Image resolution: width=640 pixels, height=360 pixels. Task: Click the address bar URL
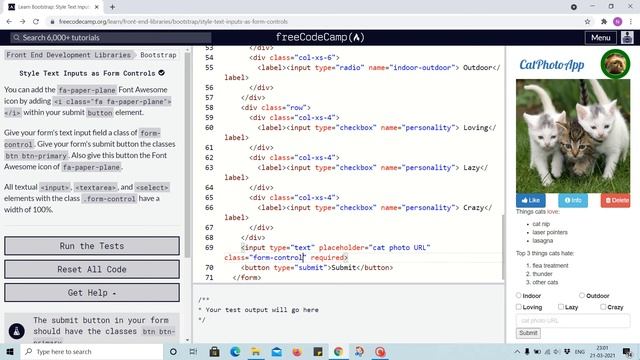[173, 22]
